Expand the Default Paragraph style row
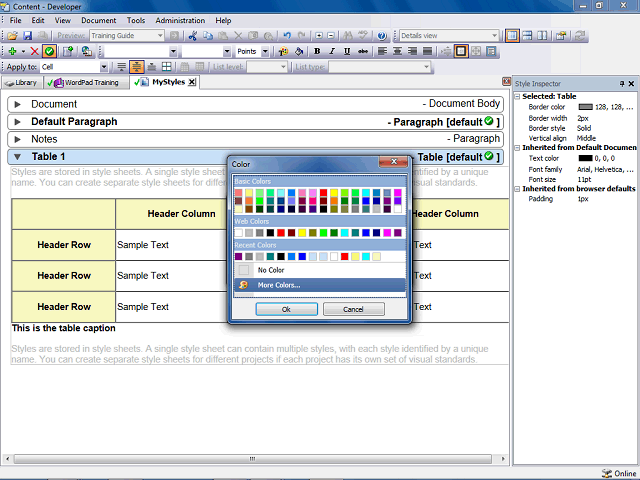This screenshot has width=640, height=480. [18, 122]
